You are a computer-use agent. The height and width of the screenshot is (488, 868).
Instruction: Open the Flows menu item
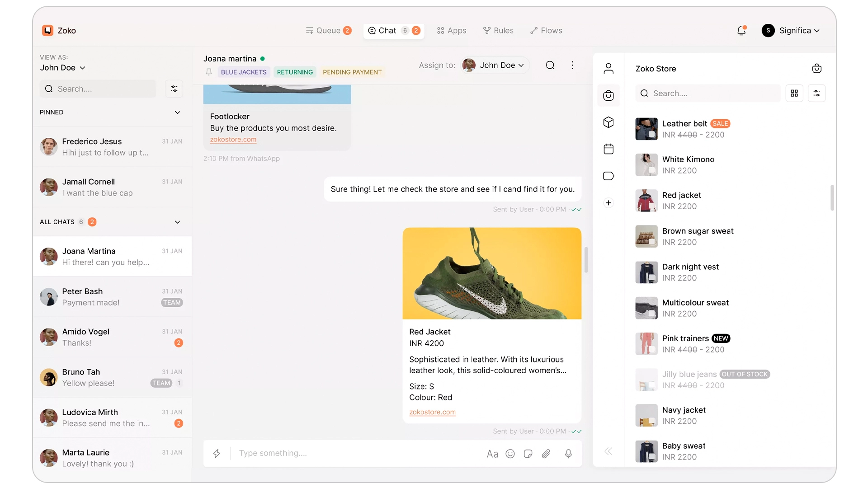point(546,30)
